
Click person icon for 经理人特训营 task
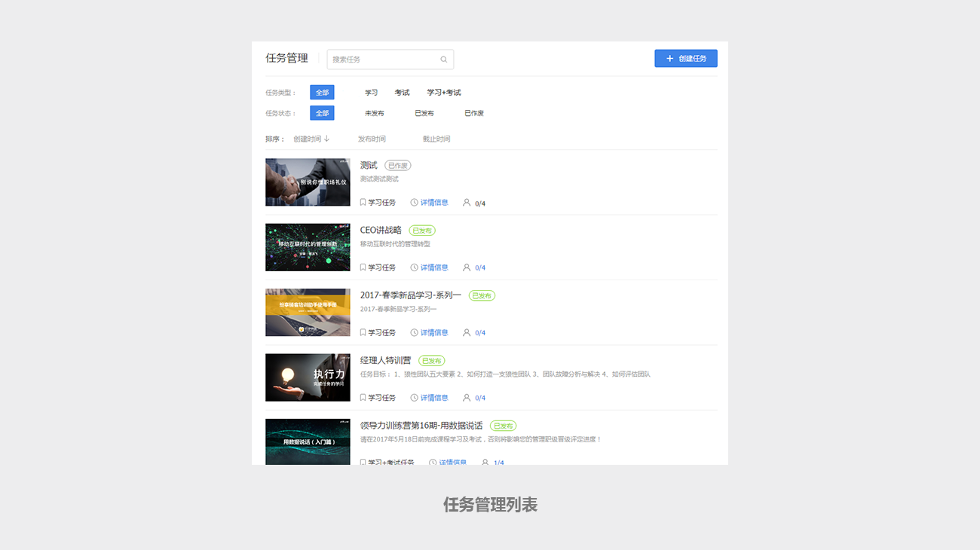pos(467,397)
